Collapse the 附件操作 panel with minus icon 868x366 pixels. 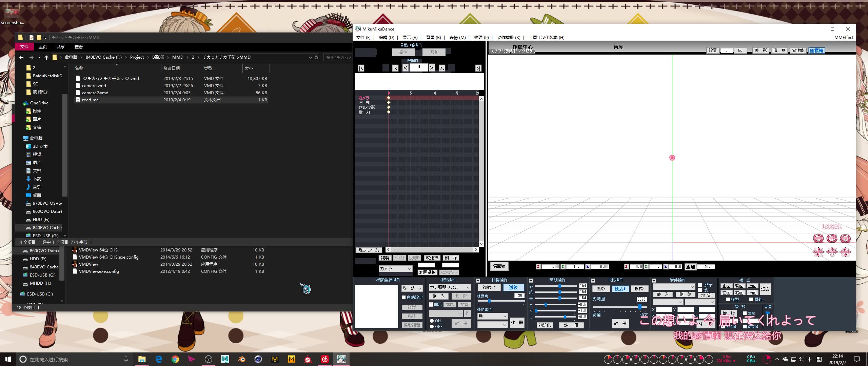point(654,281)
